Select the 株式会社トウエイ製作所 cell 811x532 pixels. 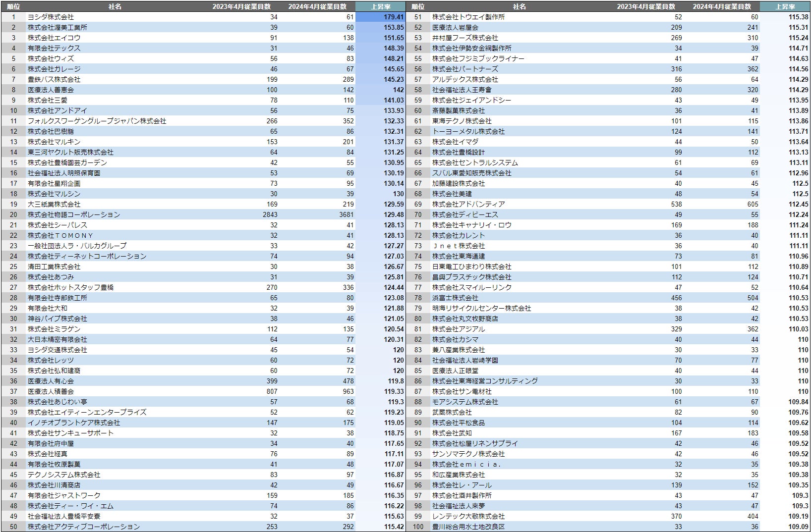[468, 17]
